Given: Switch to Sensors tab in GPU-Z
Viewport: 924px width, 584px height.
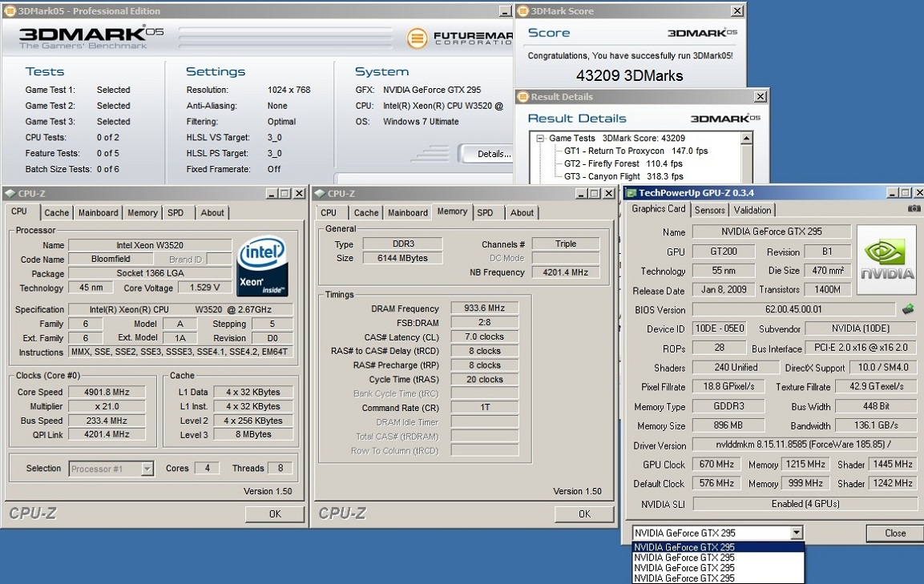Looking at the screenshot, I should tap(709, 210).
